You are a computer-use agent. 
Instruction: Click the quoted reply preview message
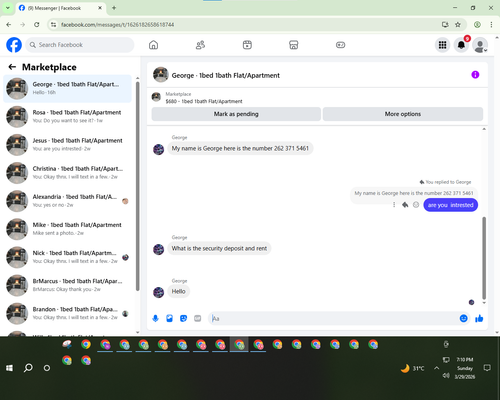tap(414, 193)
